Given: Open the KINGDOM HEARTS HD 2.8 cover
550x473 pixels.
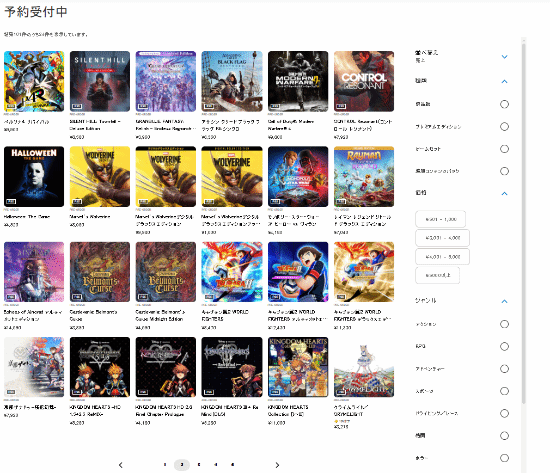Looking at the screenshot, I should 166,367.
